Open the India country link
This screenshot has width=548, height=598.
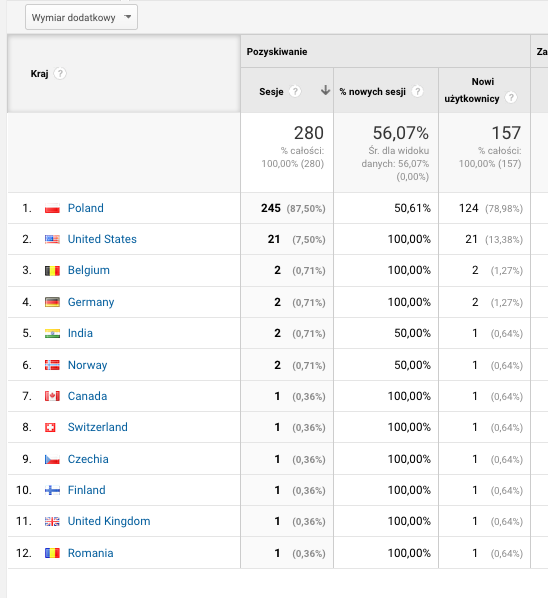[80, 333]
